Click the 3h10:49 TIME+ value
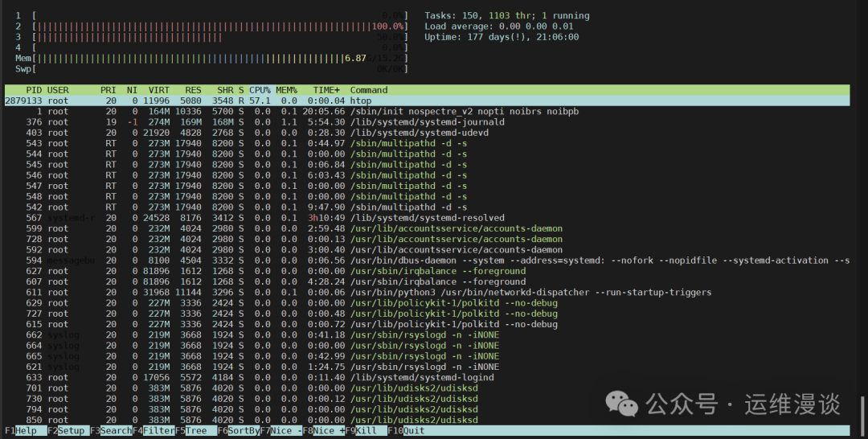Image resolution: width=868 pixels, height=439 pixels. pos(326,218)
